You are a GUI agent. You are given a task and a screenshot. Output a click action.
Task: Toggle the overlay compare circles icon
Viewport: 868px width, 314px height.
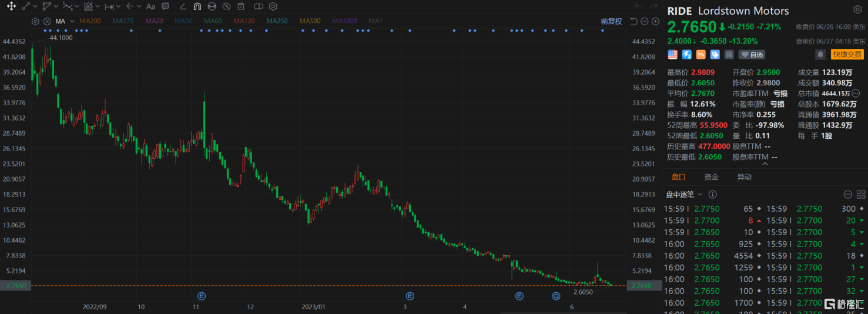(x=259, y=6)
